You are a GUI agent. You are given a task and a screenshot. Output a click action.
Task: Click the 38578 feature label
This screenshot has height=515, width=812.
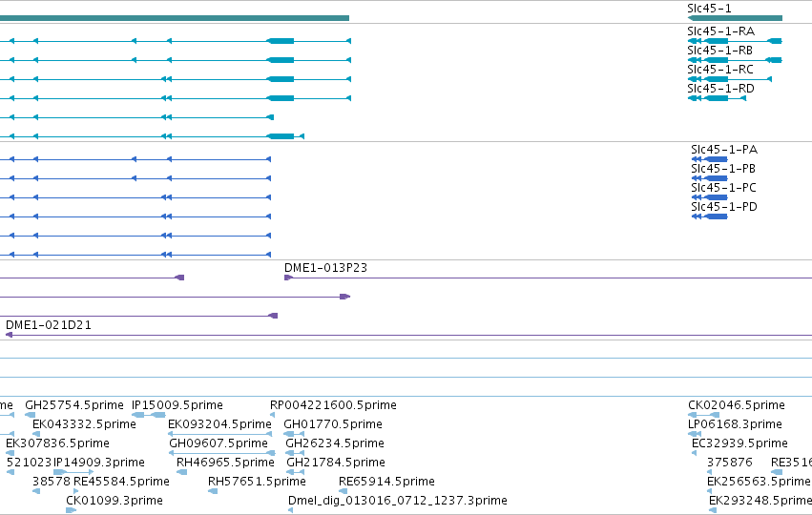click(52, 482)
